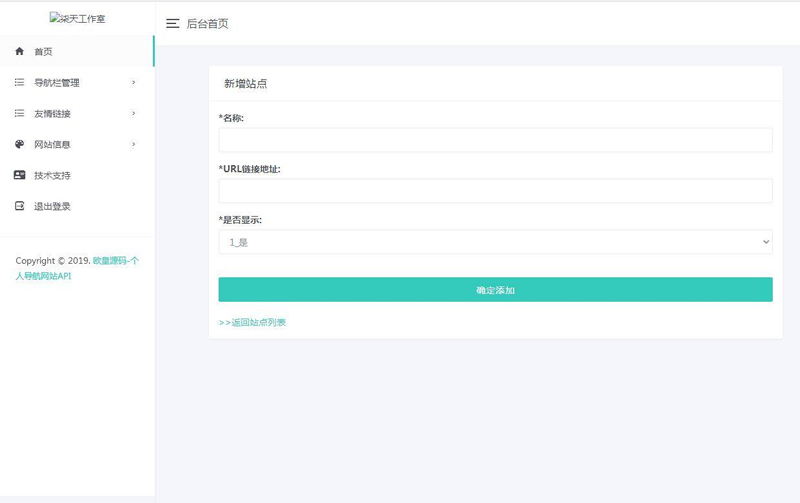Click the 柒天工作室 logo image

coord(77,18)
